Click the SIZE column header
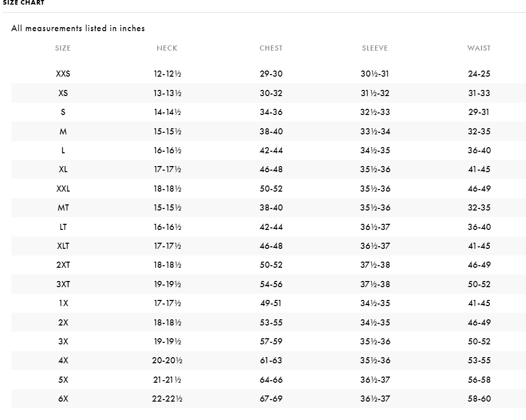526x420 pixels. [63, 48]
